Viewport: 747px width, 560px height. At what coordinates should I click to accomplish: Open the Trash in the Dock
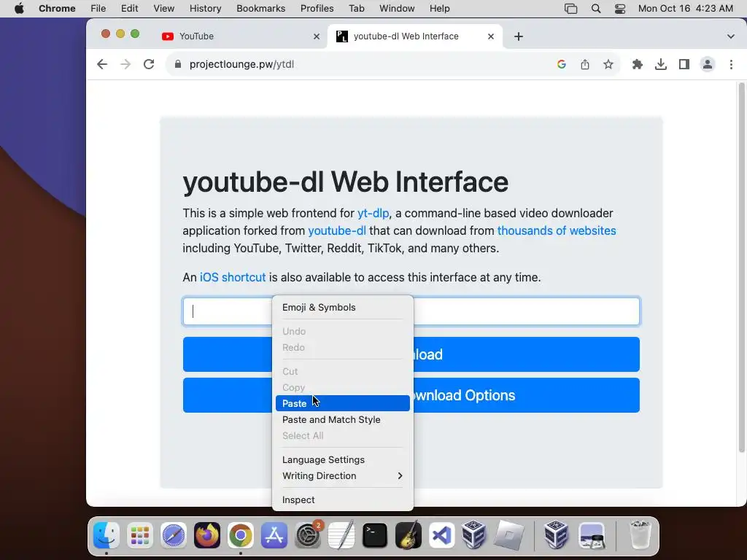tap(640, 535)
